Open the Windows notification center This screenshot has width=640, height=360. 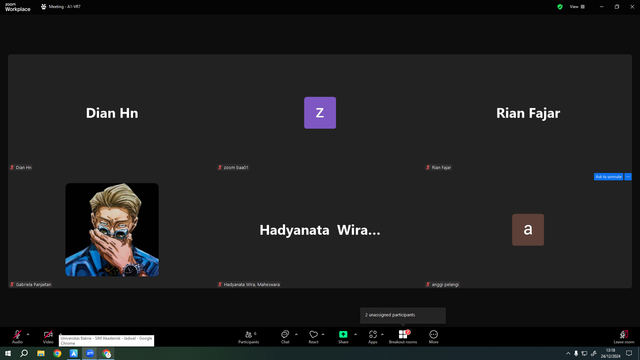point(629,353)
